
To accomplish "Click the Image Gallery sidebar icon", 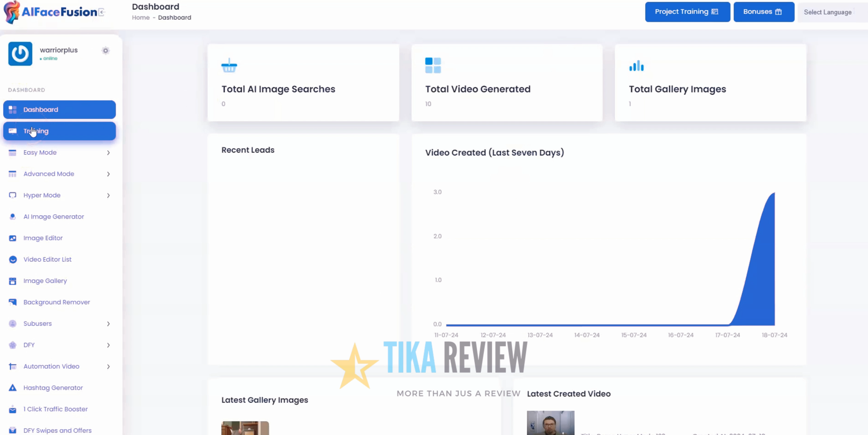I will pos(12,281).
